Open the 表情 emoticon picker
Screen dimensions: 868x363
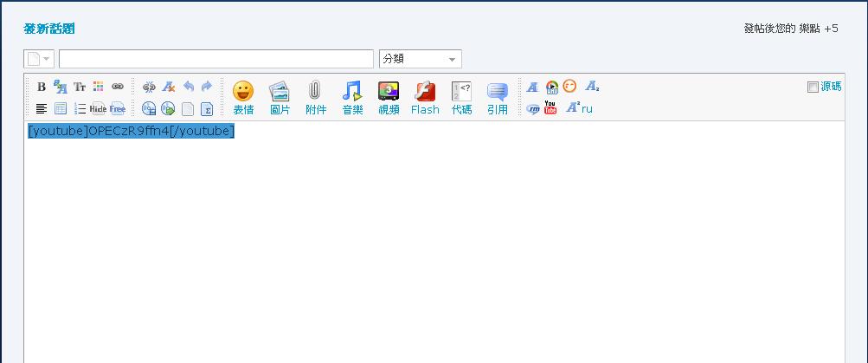[243, 98]
